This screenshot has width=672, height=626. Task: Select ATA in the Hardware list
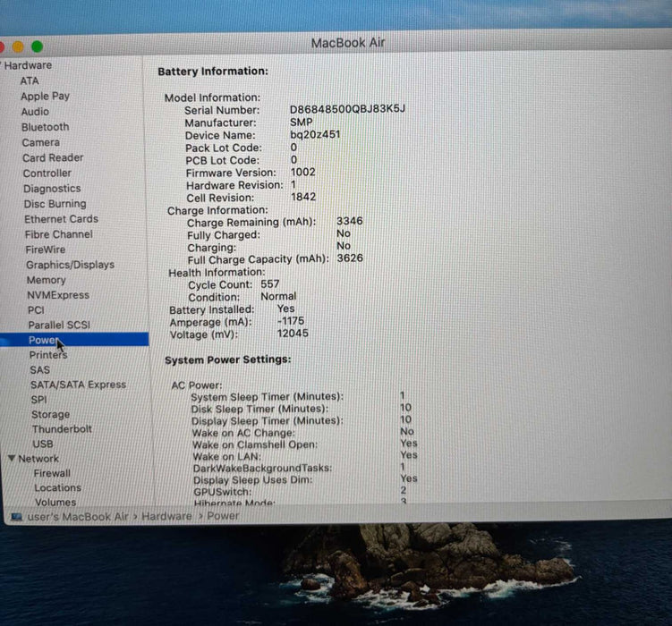pyautogui.click(x=30, y=80)
